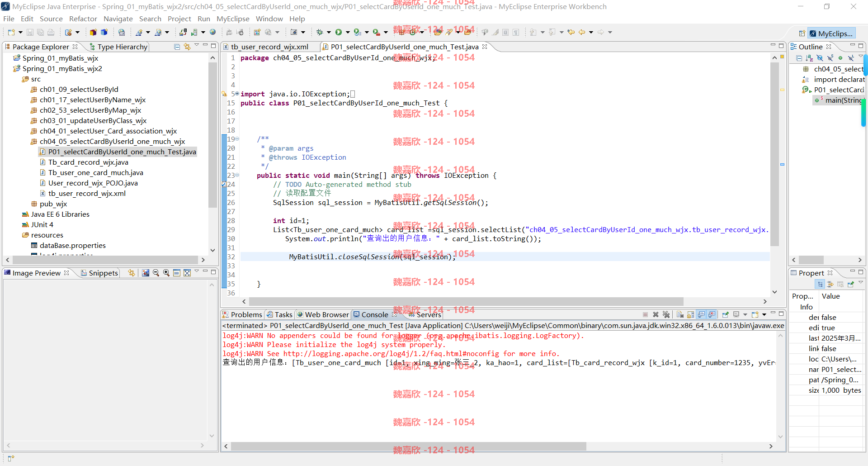The width and height of the screenshot is (868, 466).
Task: Expand folded imports at line 5
Action: 237,94
